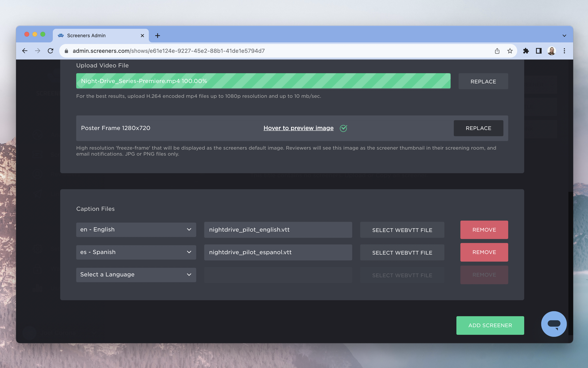This screenshot has width=588, height=368.
Task: Replace the poster frame image
Action: 478,128
